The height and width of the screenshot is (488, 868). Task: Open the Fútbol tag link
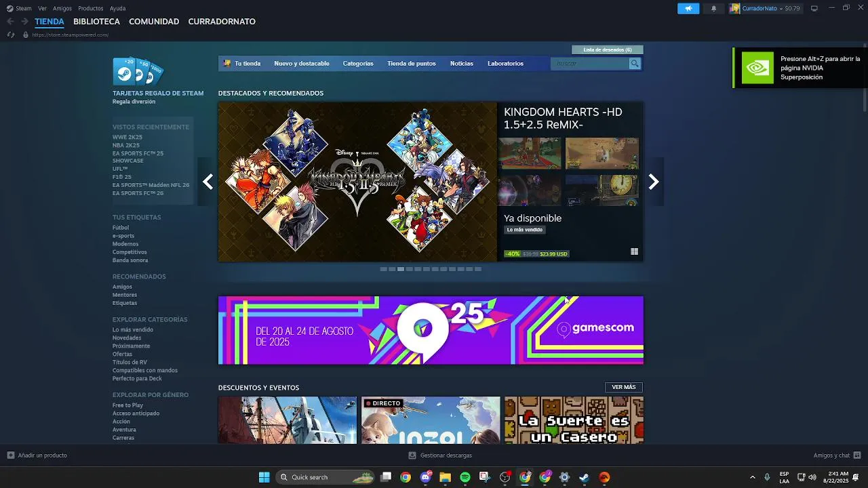pyautogui.click(x=121, y=228)
